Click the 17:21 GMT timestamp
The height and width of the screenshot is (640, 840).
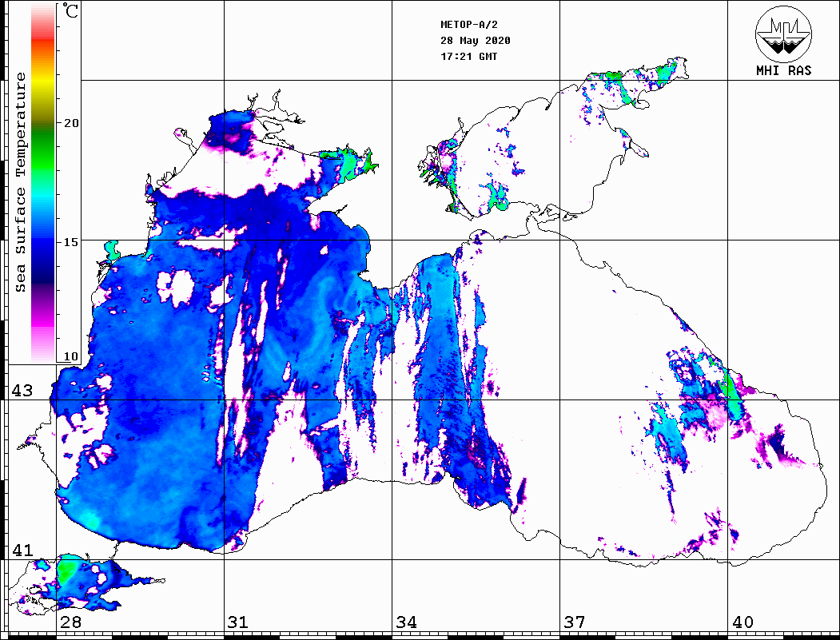tap(468, 57)
